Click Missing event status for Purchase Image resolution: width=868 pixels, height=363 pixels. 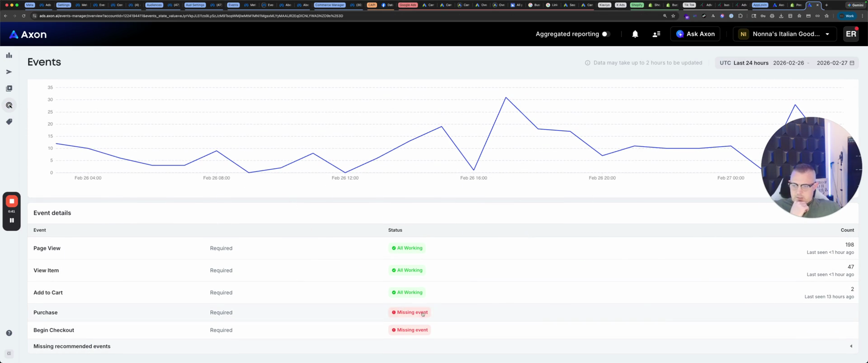coord(410,312)
